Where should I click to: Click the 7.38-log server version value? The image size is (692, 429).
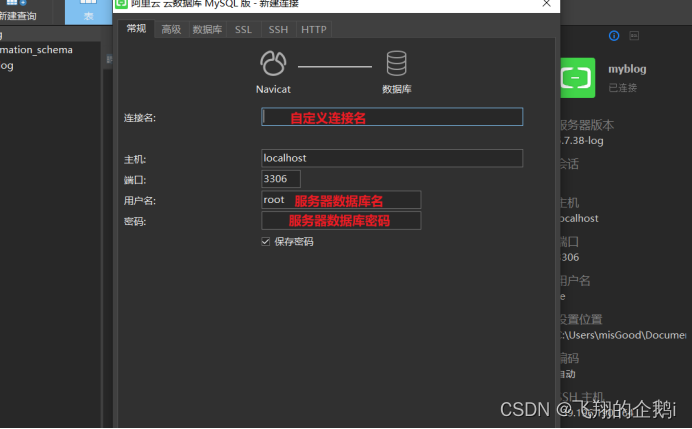click(x=582, y=141)
